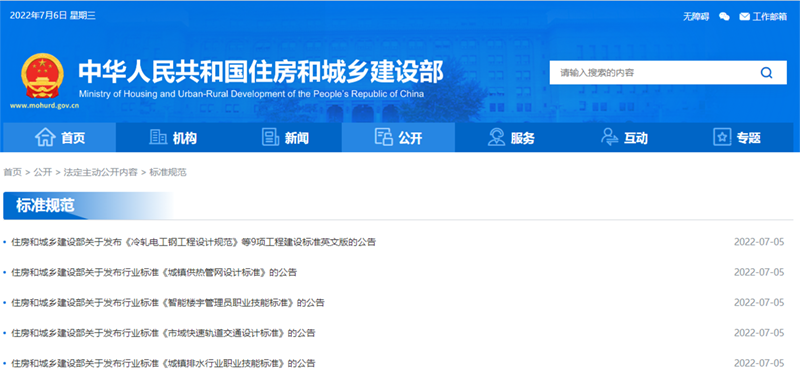The width and height of the screenshot is (800, 385).
Task: Open the 冷轧电工钢工程设计规范 announcement
Action: pos(193,242)
